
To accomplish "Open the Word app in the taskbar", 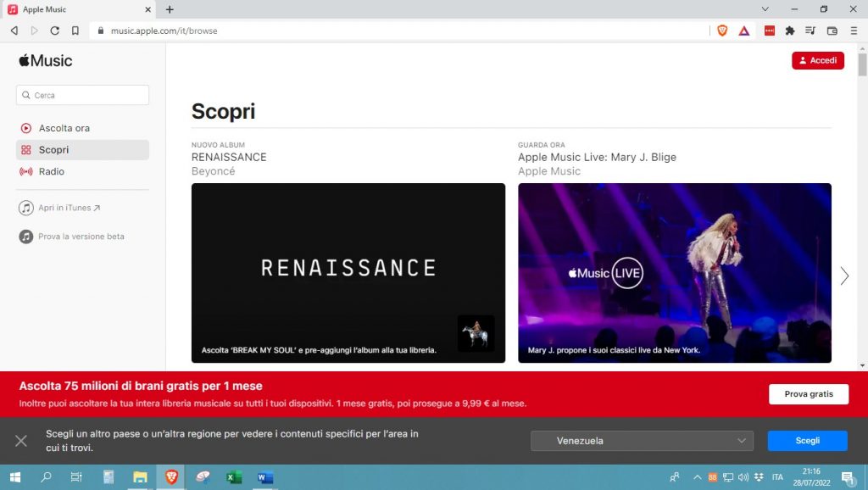I will tap(264, 477).
